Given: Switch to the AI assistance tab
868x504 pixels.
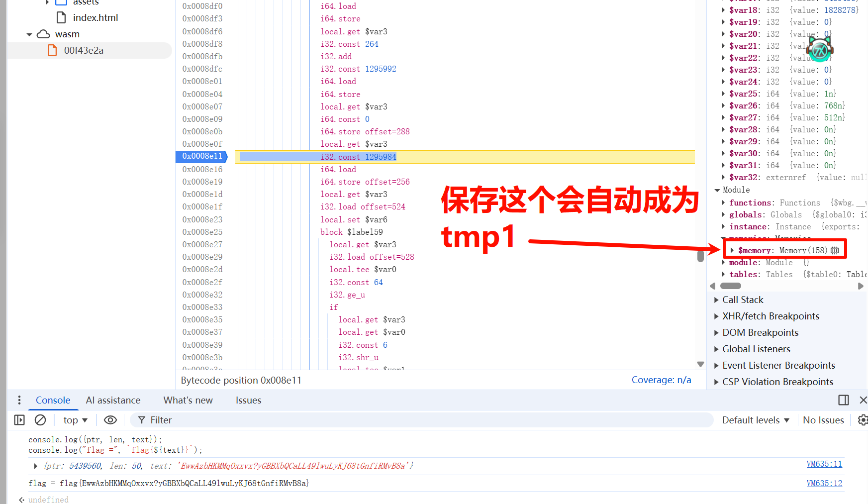Looking at the screenshot, I should click(113, 400).
